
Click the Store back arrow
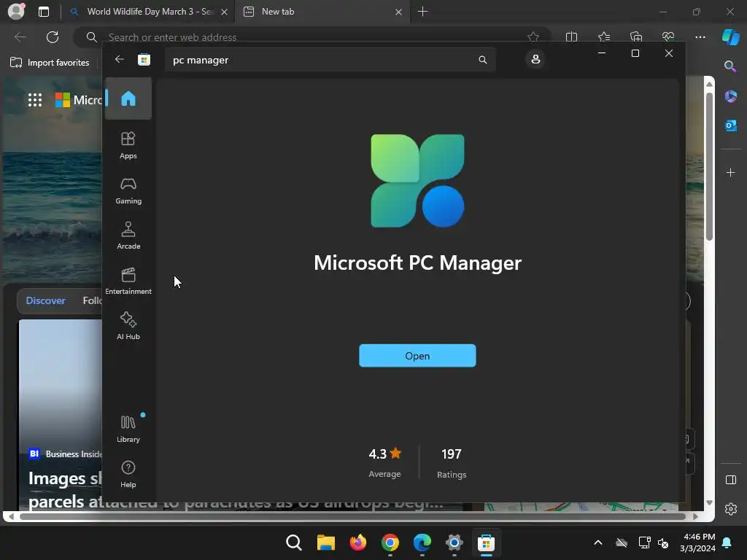(119, 59)
